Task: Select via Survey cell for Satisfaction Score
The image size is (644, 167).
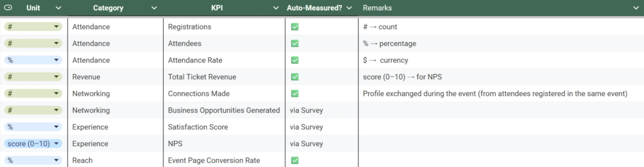Action: (x=322, y=127)
